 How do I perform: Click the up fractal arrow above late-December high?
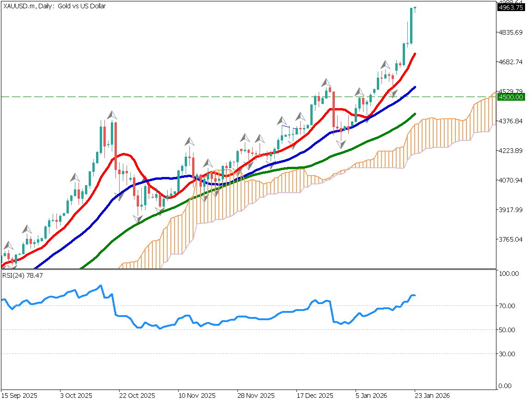327,83
